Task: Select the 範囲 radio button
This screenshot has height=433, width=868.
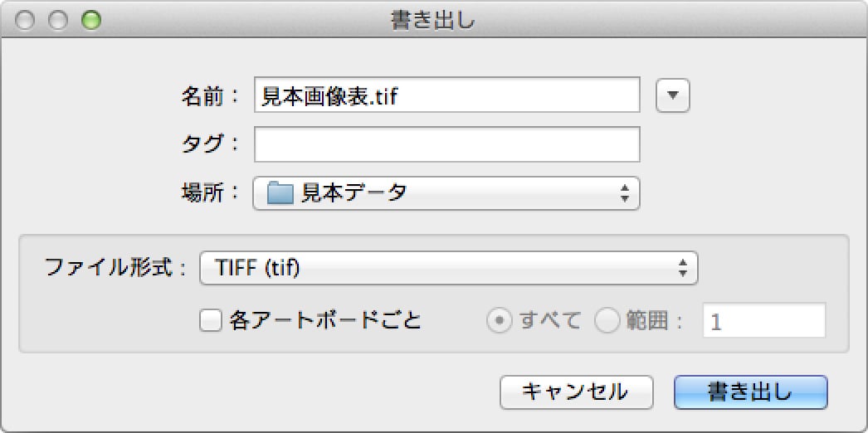Action: click(607, 321)
